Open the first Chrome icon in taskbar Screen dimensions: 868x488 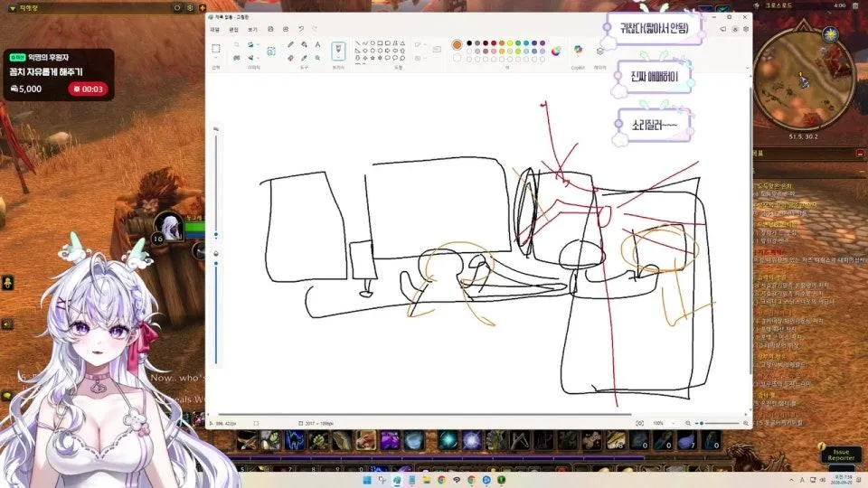tap(442, 480)
